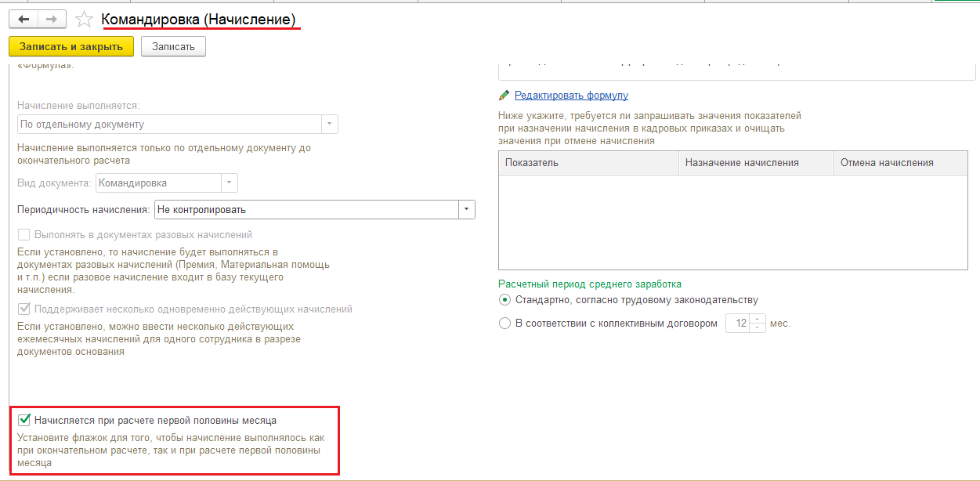Open the Вид документа dropdown arrow
The width and height of the screenshot is (980, 481).
[230, 183]
